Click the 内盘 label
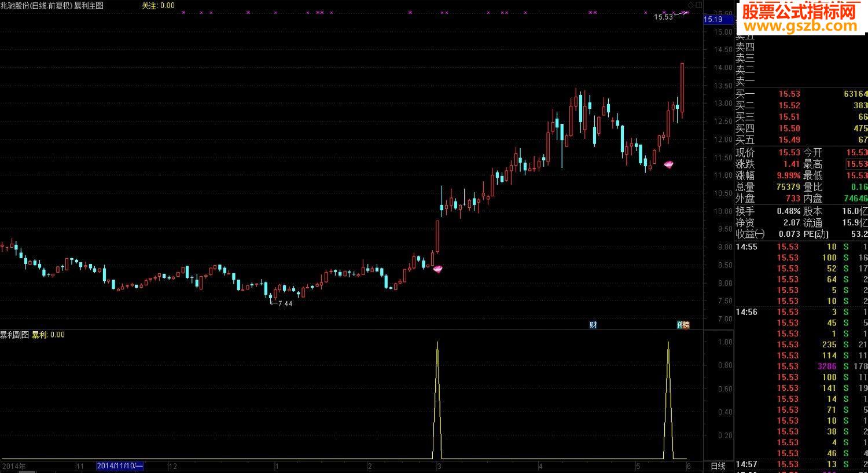Screen dimensions: 868x473 (812, 199)
